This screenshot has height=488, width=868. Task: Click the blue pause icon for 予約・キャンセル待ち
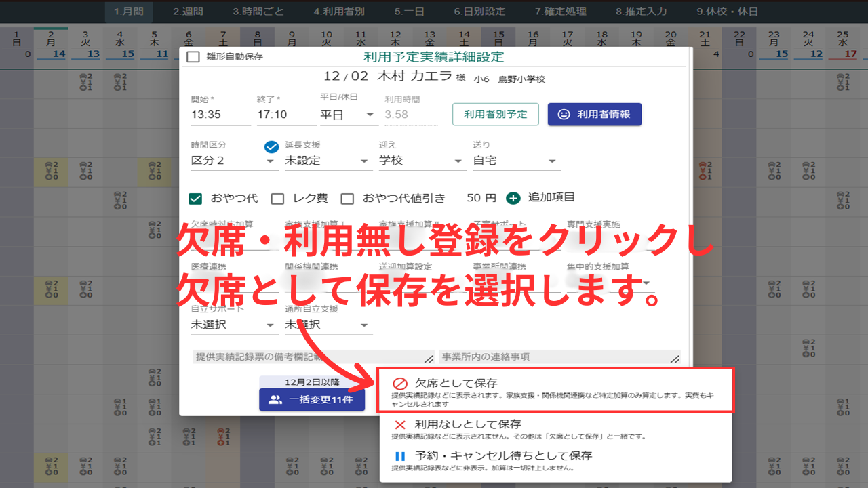400,456
